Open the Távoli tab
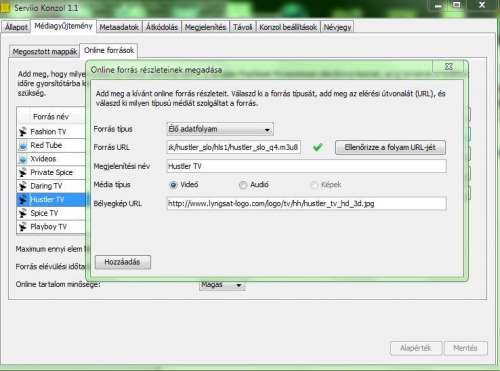Image resolution: width=500 pixels, height=371 pixels. 243,27
